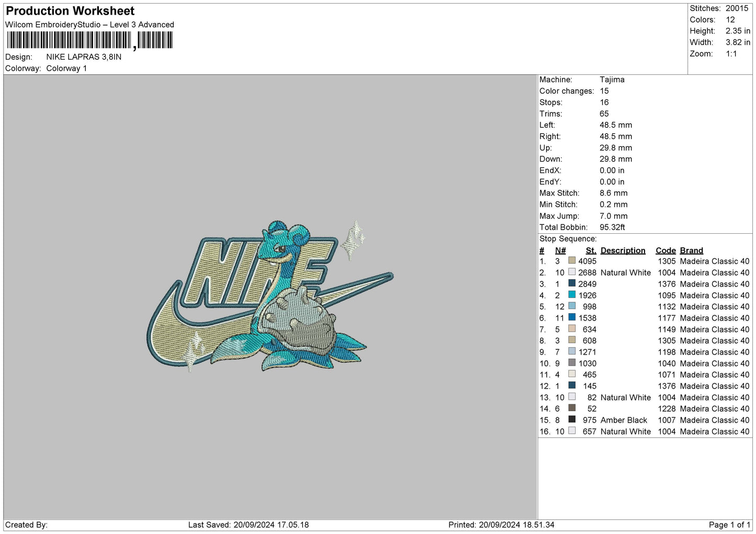This screenshot has width=756, height=534.
Task: Click 'Printed: 20/09/2024 18.51.34' footer text
Action: click(501, 525)
